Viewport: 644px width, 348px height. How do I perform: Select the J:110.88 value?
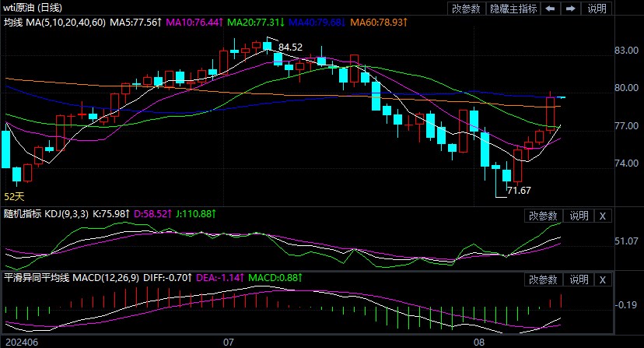(196, 214)
